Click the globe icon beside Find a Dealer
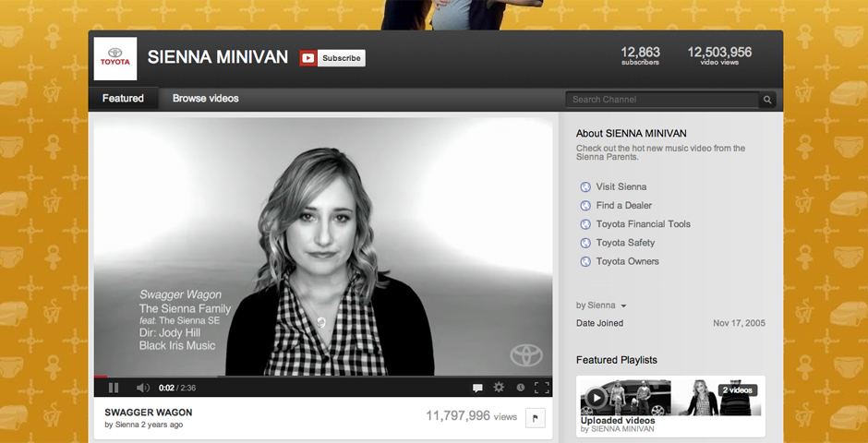This screenshot has width=868, height=443. pos(585,206)
